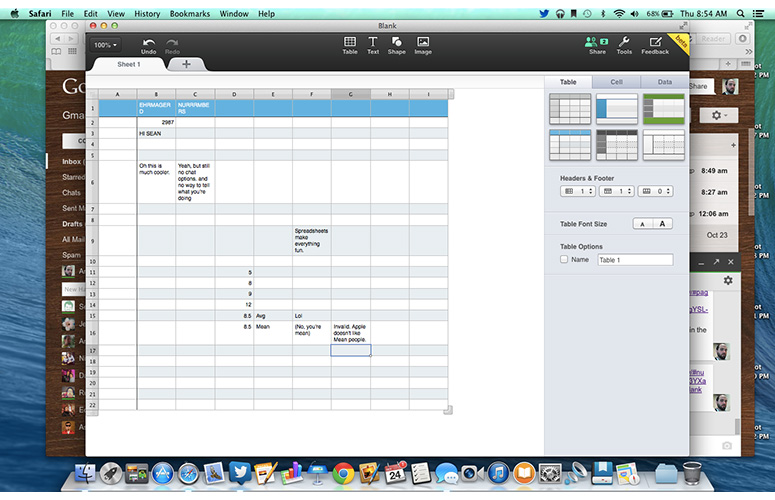Click the Image insert icon
The width and height of the screenshot is (775, 500).
point(423,42)
